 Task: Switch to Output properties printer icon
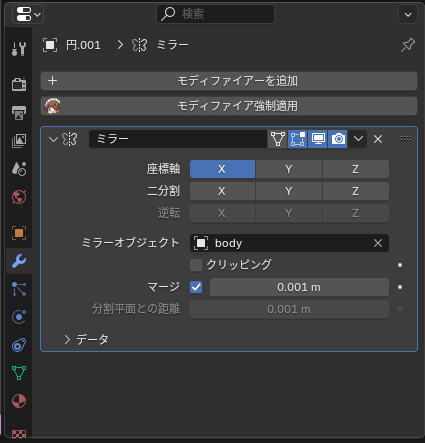[x=19, y=113]
